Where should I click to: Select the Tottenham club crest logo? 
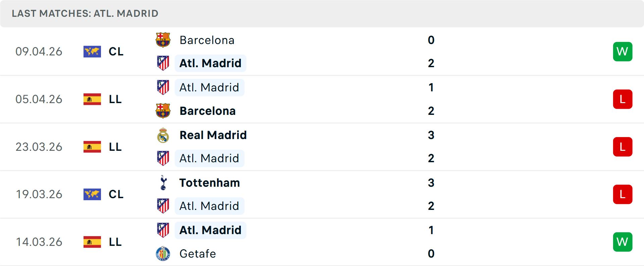pyautogui.click(x=163, y=183)
